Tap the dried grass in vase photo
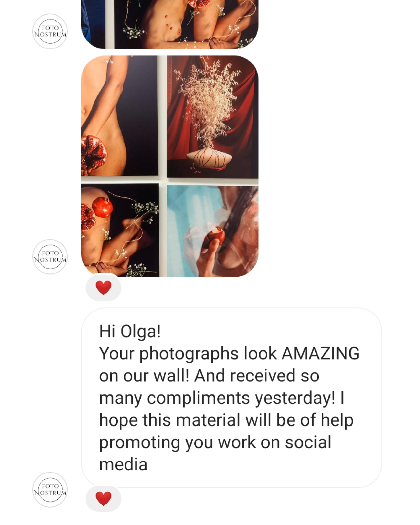This screenshot has height=525, width=420. coord(212,117)
